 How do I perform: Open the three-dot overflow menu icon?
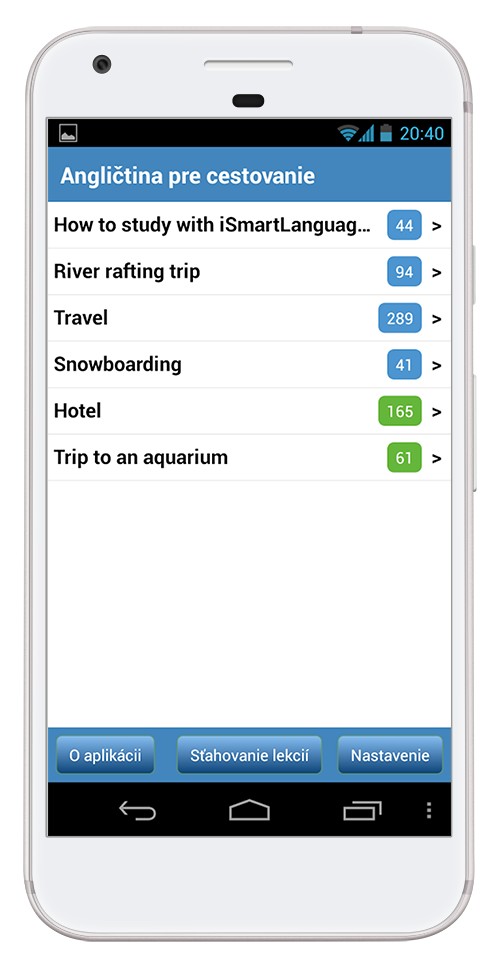coord(429,811)
